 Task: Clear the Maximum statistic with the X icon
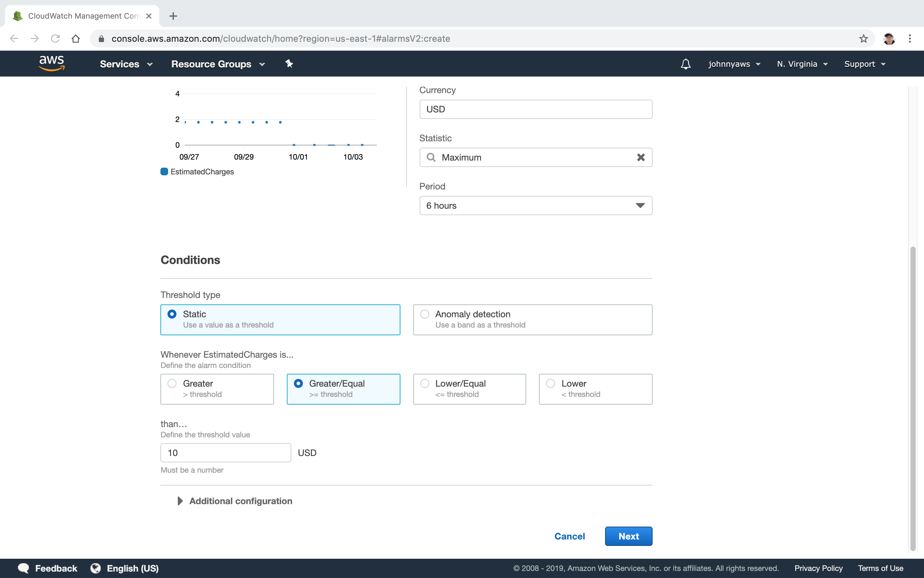(x=641, y=157)
